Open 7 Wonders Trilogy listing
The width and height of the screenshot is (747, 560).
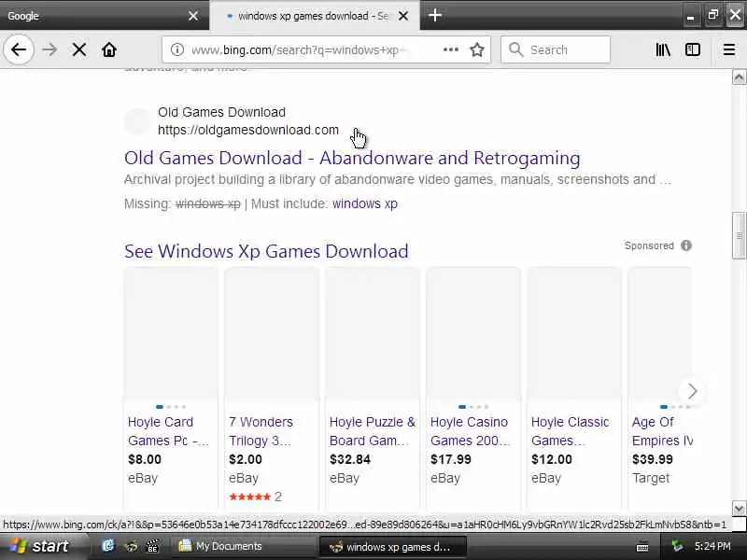pos(261,431)
